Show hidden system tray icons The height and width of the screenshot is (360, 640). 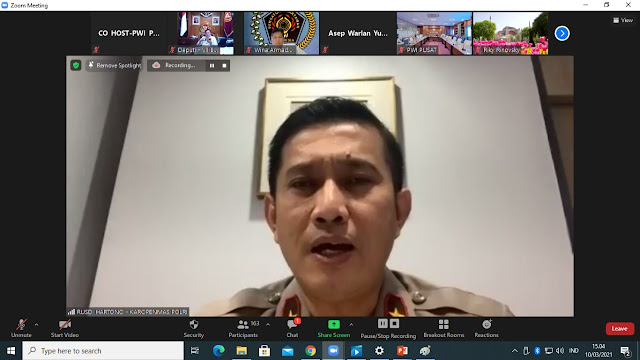coord(515,351)
